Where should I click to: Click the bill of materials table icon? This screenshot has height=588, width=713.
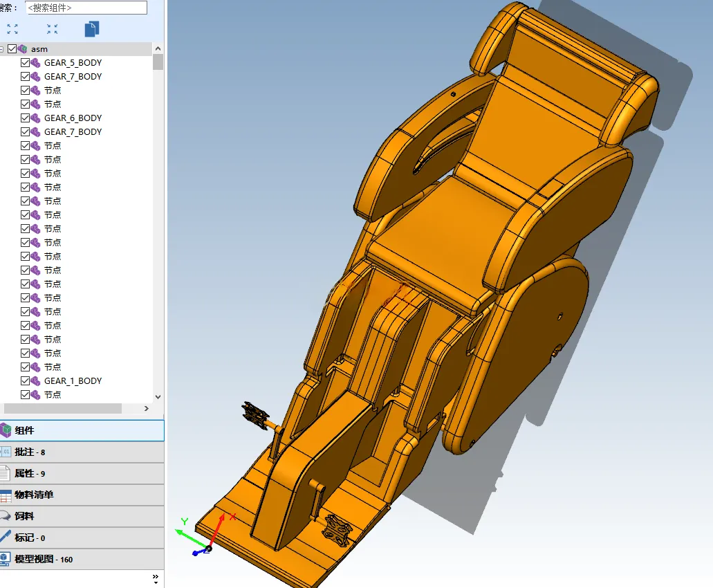pos(6,495)
